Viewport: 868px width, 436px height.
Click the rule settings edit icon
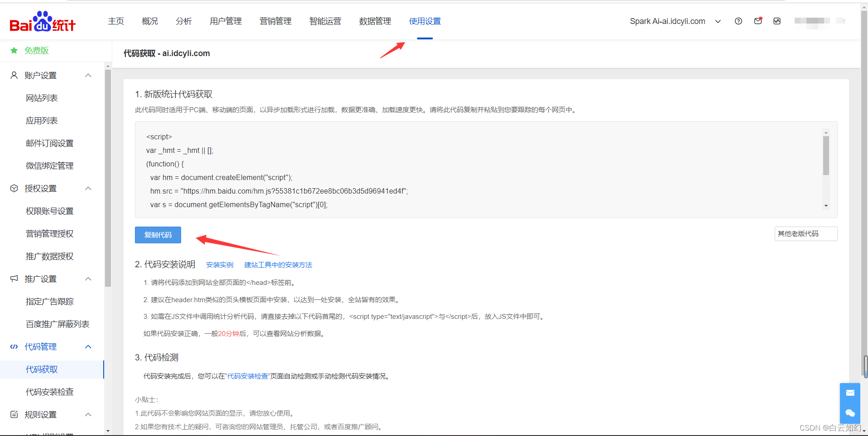(14, 415)
